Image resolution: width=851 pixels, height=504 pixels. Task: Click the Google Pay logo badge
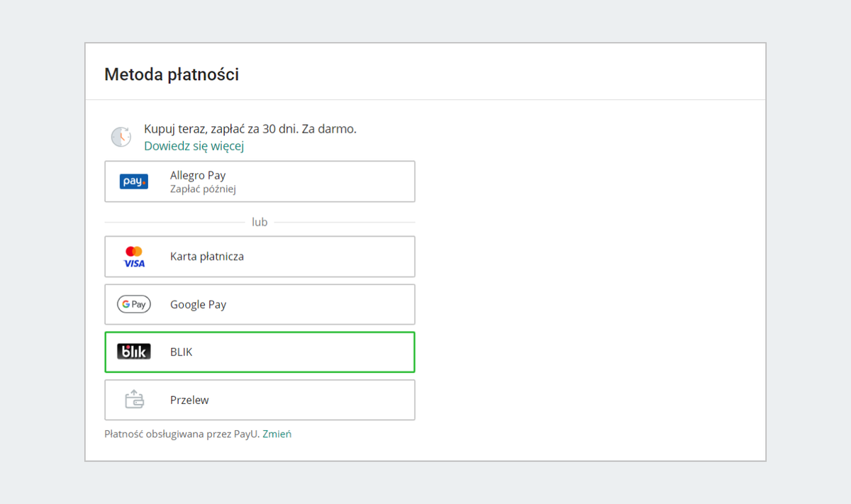click(x=134, y=305)
